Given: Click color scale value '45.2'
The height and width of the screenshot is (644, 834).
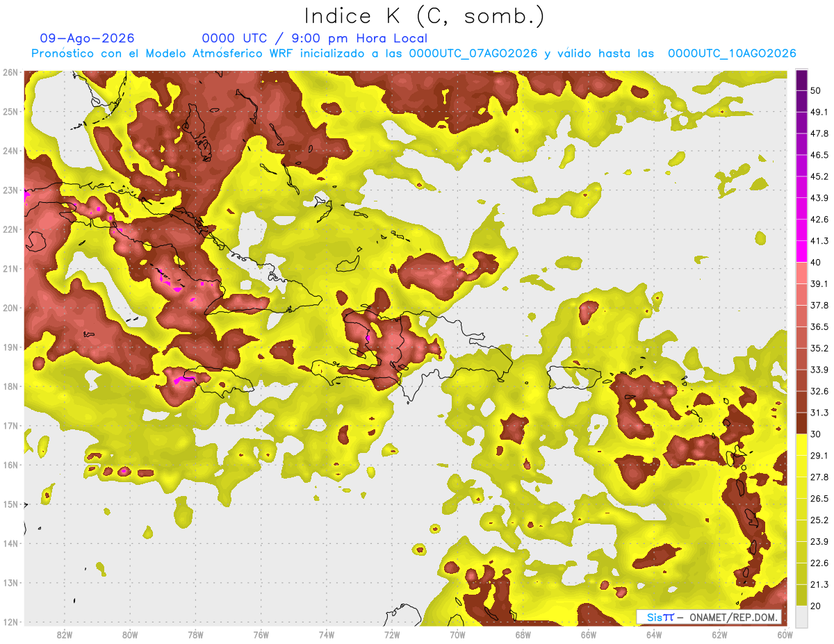Looking at the screenshot, I should click(819, 176).
